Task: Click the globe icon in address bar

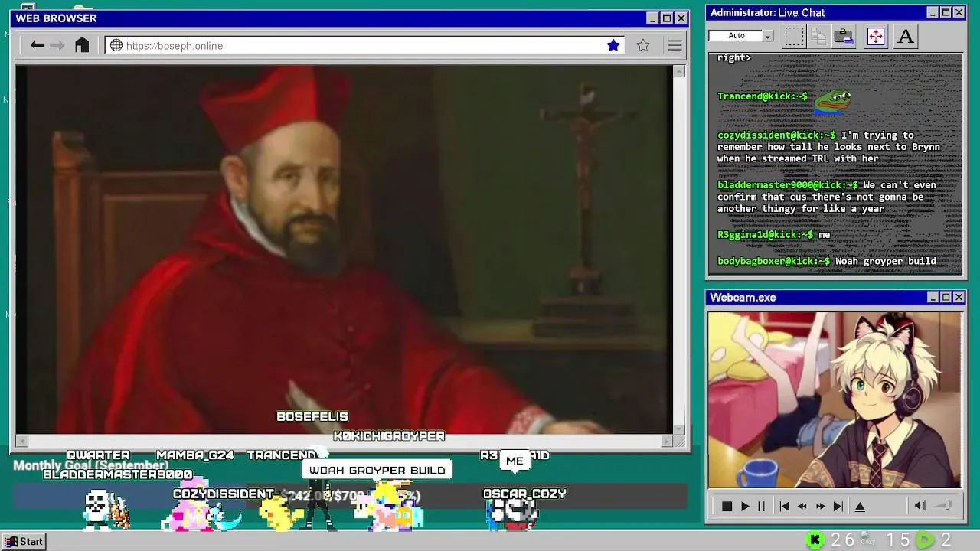Action: 116,45
